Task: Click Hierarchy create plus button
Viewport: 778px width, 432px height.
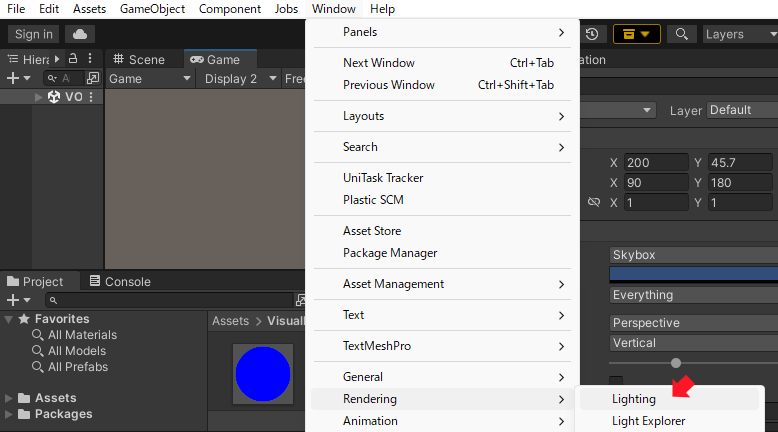Action: 13,78
